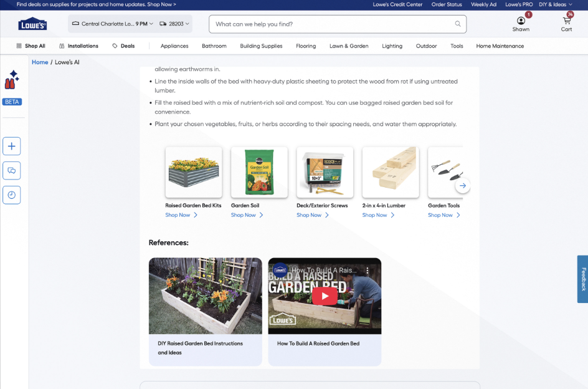Click the Shop All grid icon
This screenshot has width=588, height=389.
tap(19, 46)
